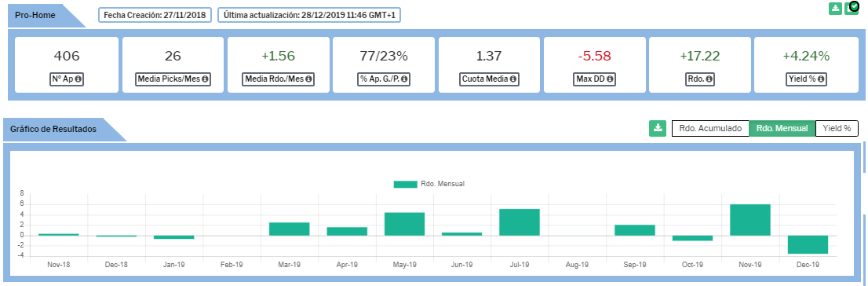Click the Dec-18 axis label
This screenshot has height=286, width=868.
(116, 265)
